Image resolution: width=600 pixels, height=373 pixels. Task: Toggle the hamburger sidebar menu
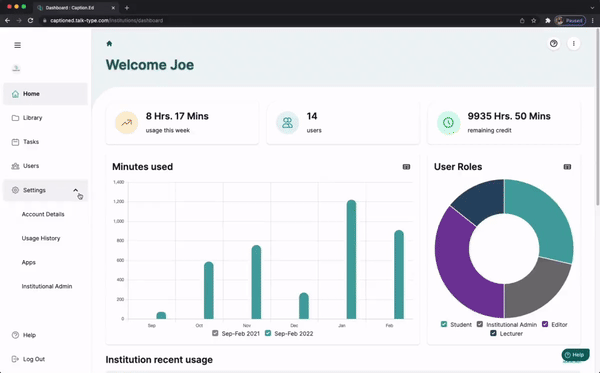click(x=18, y=45)
